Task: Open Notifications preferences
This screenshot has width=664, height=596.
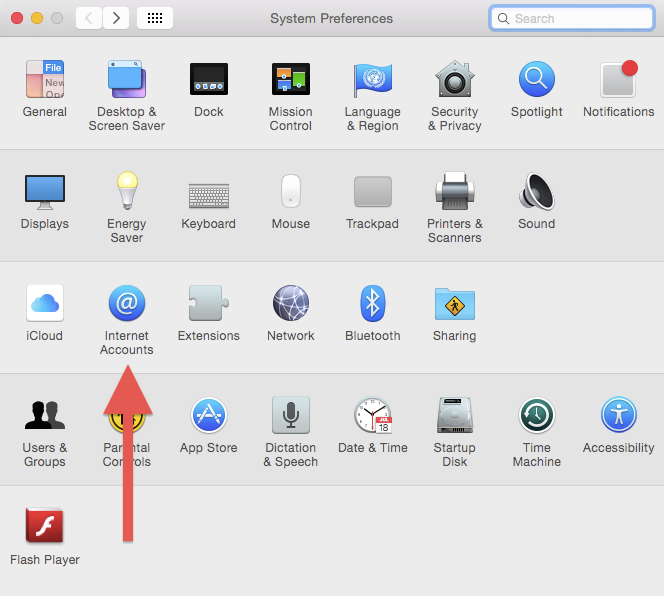Action: click(x=619, y=79)
